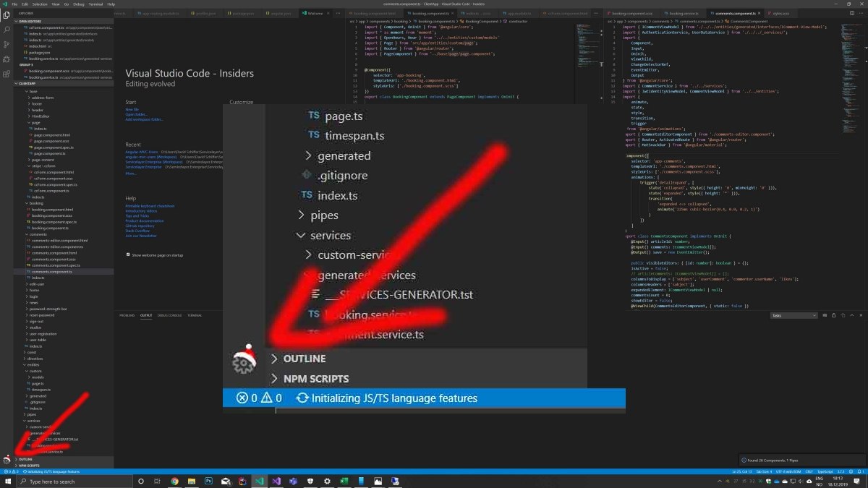The width and height of the screenshot is (868, 488).
Task: Open the Extensions view
Action: coord(7,73)
